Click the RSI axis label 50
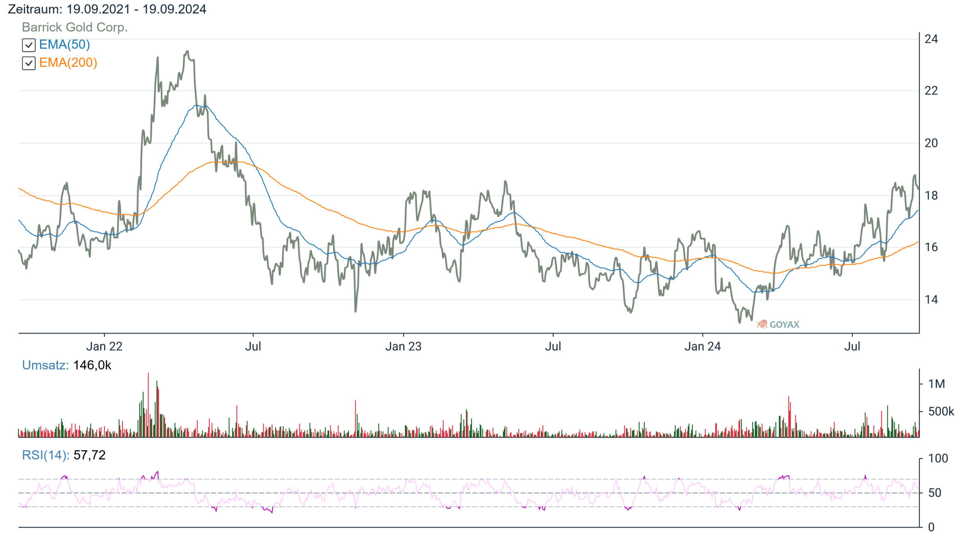This screenshot has width=980, height=560. (934, 493)
